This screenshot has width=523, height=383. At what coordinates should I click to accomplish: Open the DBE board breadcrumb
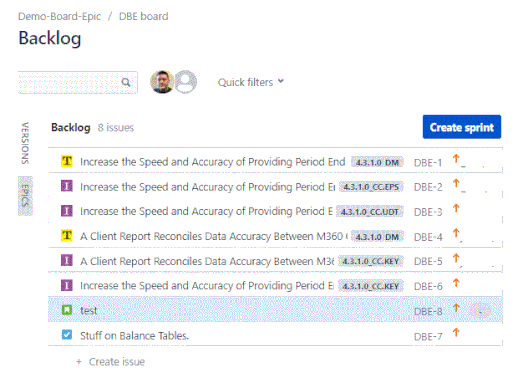143,16
